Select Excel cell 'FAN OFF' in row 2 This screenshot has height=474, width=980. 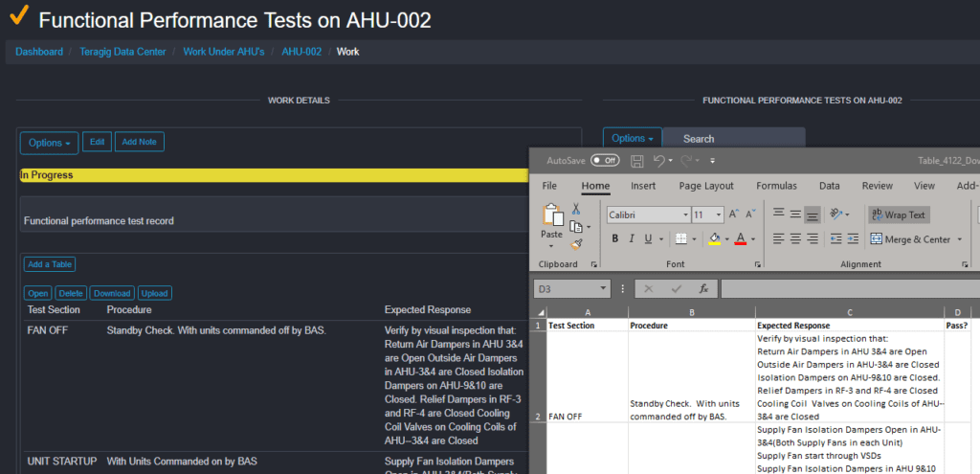pyautogui.click(x=588, y=376)
